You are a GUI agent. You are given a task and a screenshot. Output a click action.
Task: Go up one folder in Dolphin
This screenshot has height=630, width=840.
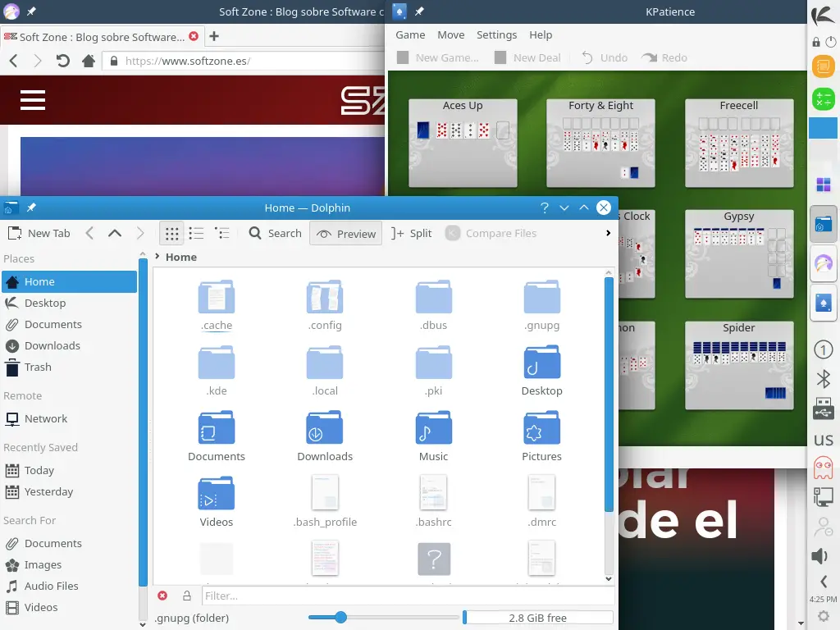point(115,234)
